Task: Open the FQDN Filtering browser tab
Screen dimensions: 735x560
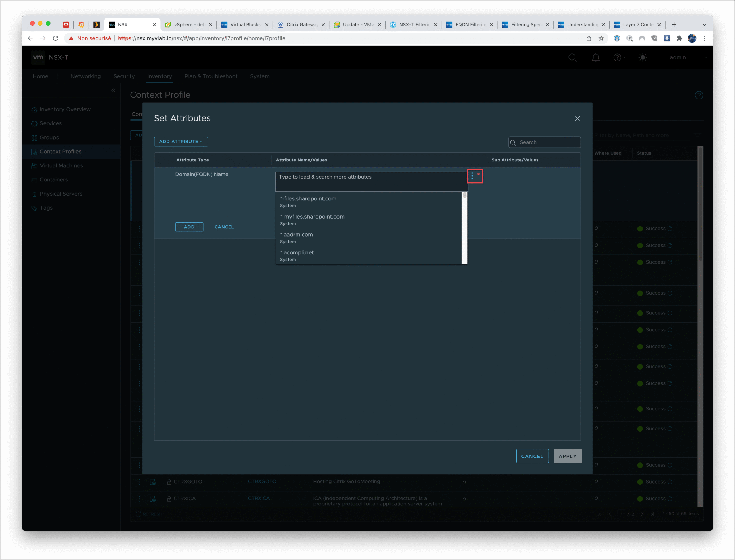Action: click(x=470, y=25)
